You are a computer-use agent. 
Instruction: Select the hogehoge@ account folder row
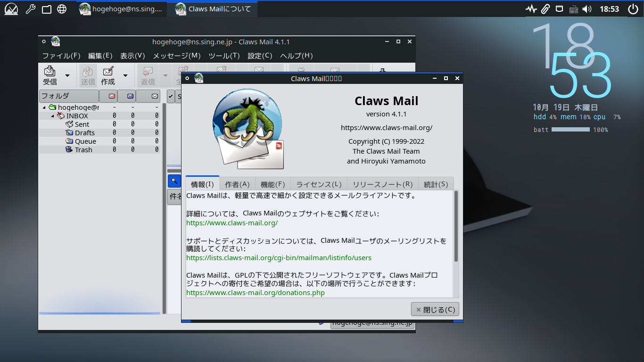(x=99, y=107)
